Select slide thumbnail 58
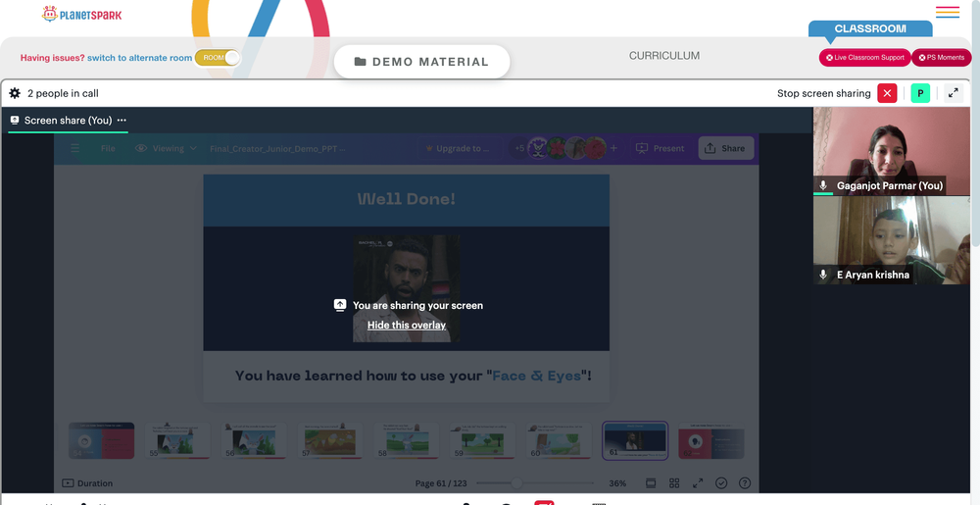Image resolution: width=980 pixels, height=505 pixels. 407,440
